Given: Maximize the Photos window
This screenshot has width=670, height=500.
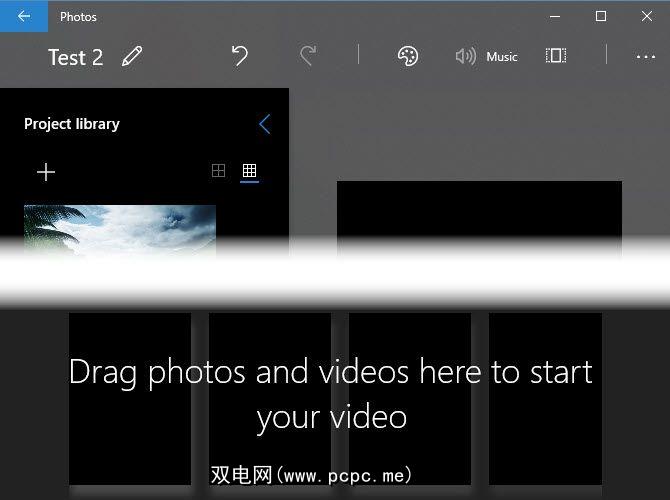Looking at the screenshot, I should [x=601, y=17].
